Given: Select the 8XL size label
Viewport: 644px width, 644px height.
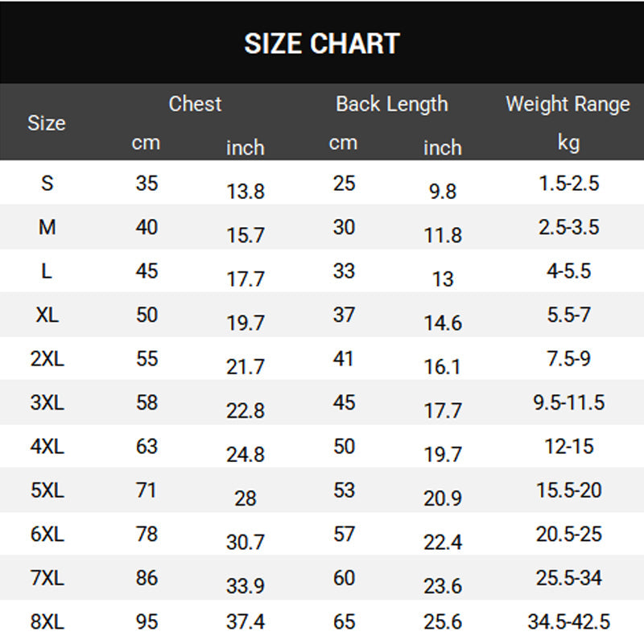Looking at the screenshot, I should coord(47,621).
